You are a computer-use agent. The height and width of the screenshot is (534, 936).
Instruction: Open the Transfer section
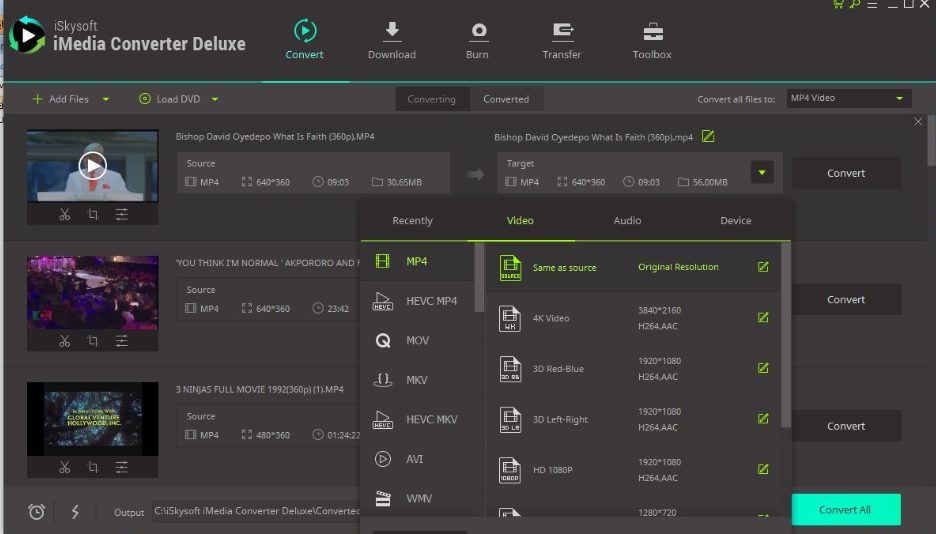tap(562, 41)
